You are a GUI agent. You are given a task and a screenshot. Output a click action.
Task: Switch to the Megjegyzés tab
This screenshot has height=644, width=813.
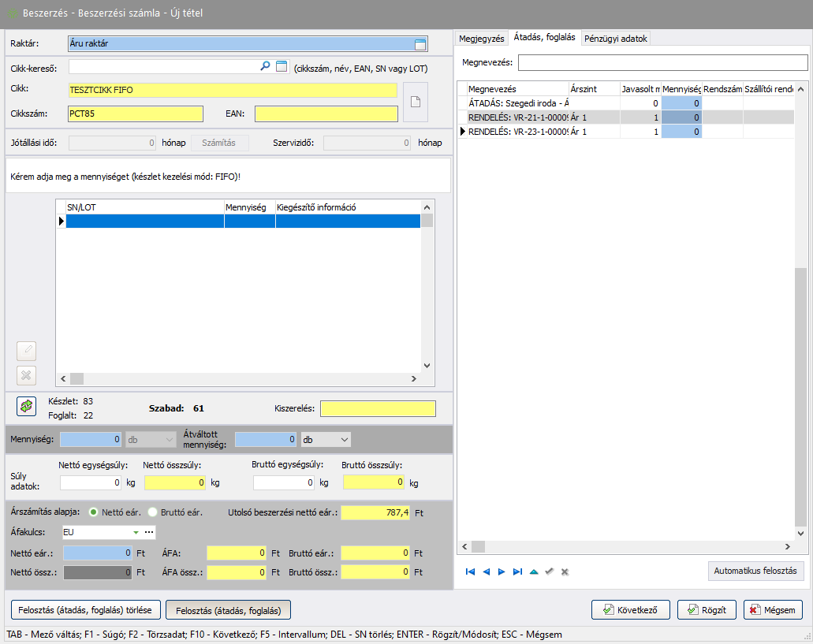(x=481, y=39)
